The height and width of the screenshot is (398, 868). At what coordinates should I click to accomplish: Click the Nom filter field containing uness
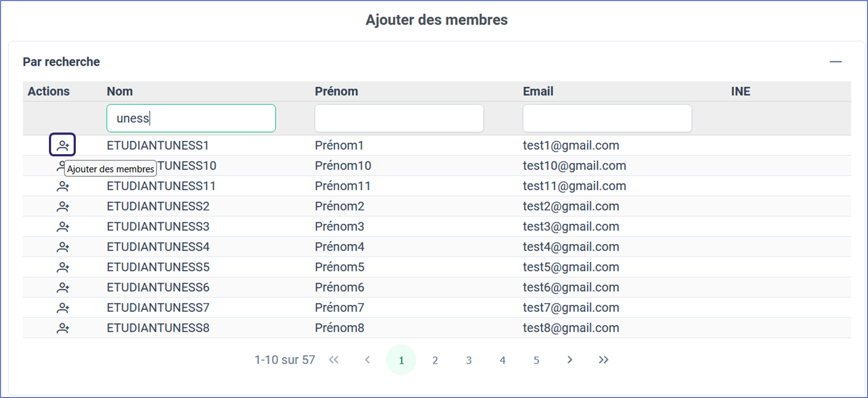click(191, 118)
